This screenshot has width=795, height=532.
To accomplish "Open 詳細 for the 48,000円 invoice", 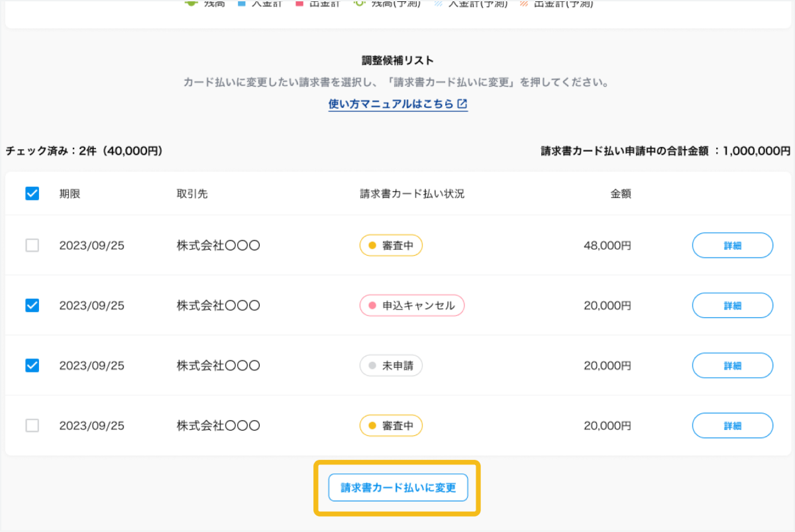I will point(732,246).
